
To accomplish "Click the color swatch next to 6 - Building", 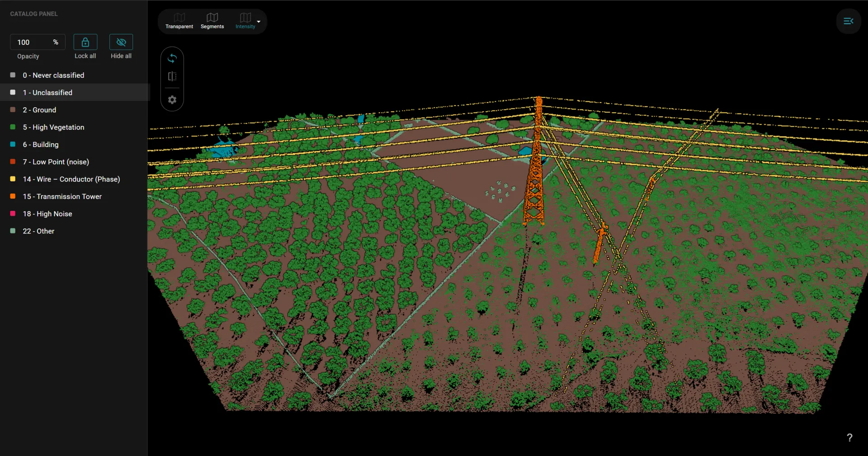I will pyautogui.click(x=12, y=144).
